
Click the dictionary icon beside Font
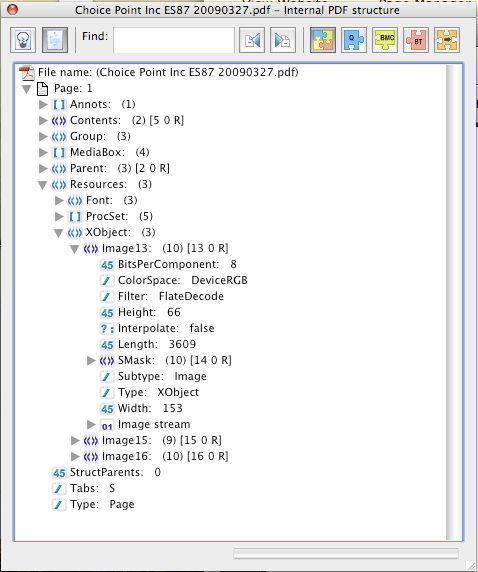(x=75, y=201)
